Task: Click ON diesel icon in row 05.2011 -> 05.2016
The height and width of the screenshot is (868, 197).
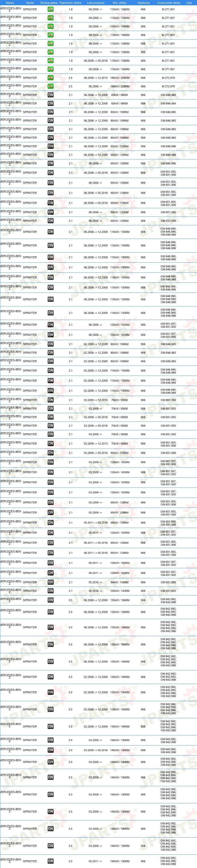Action: pyautogui.click(x=51, y=523)
